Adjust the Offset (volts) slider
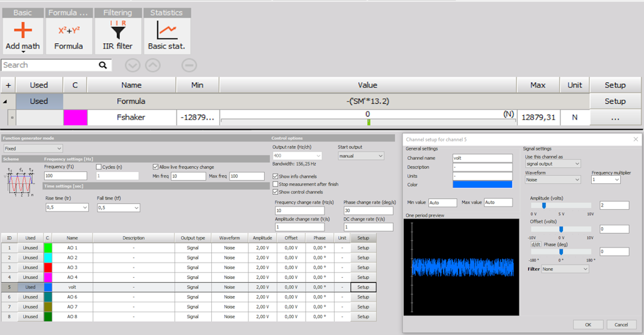The height and width of the screenshot is (335, 644). (x=560, y=229)
